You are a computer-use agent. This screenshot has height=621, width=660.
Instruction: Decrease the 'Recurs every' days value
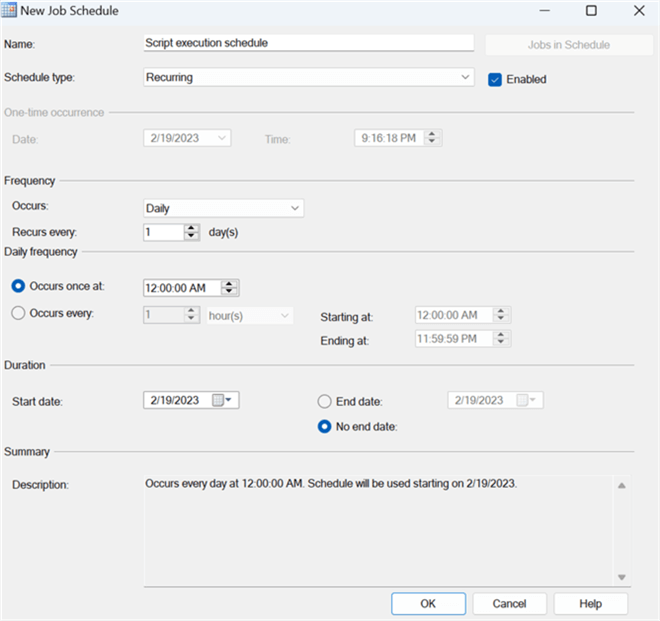pyautogui.click(x=192, y=236)
